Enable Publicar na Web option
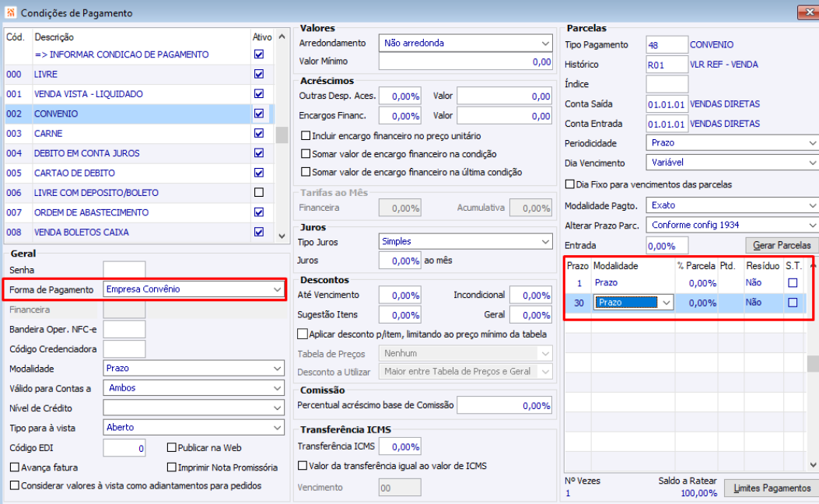Viewport: 819px width, 504px height. [172, 448]
